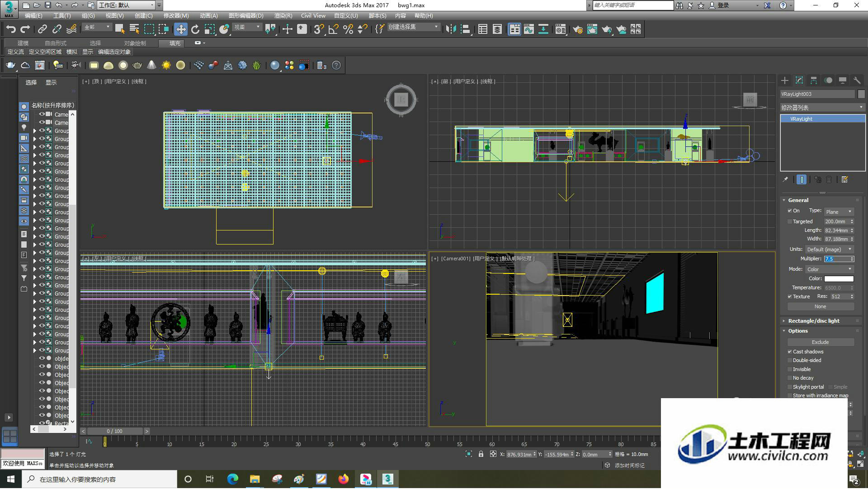Viewport: 868px width, 489px height.
Task: Open the Create plus panel tab
Action: click(785, 80)
